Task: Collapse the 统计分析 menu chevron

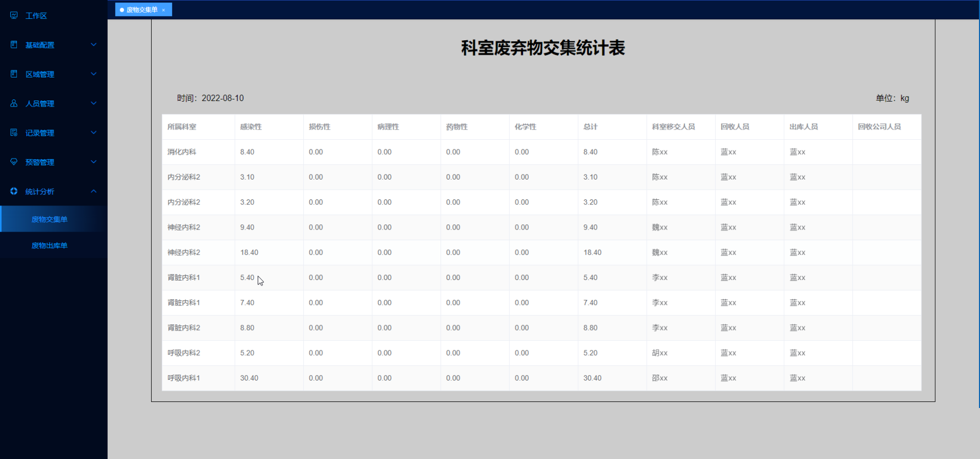Action: pyautogui.click(x=94, y=191)
